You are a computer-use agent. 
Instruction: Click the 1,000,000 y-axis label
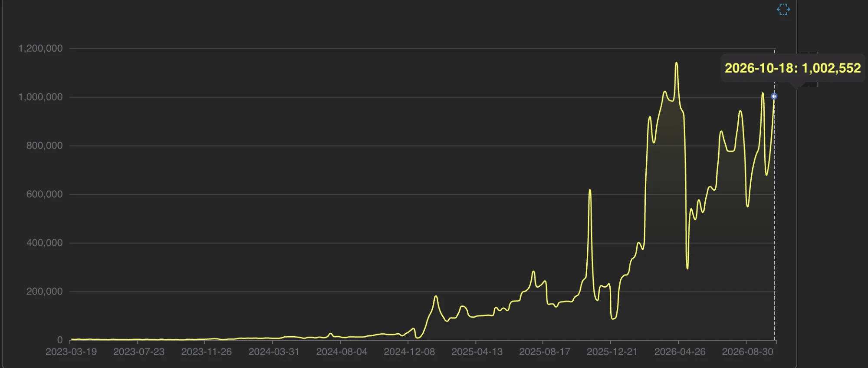[40, 97]
